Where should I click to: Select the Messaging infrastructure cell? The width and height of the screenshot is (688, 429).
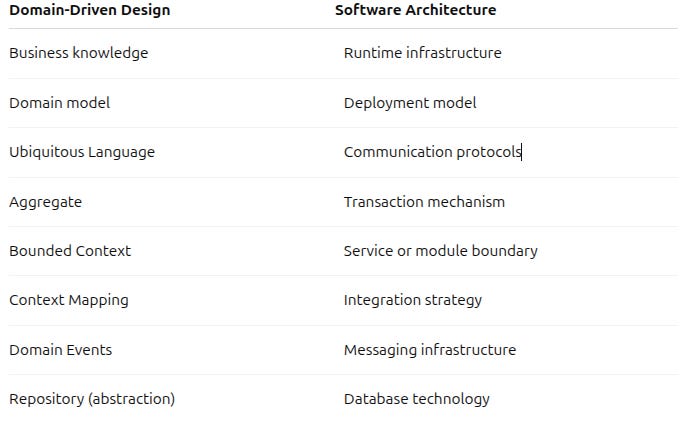(x=430, y=350)
